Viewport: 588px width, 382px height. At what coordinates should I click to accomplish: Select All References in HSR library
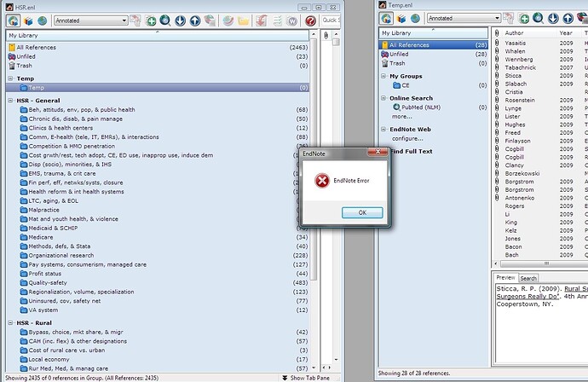click(x=158, y=47)
